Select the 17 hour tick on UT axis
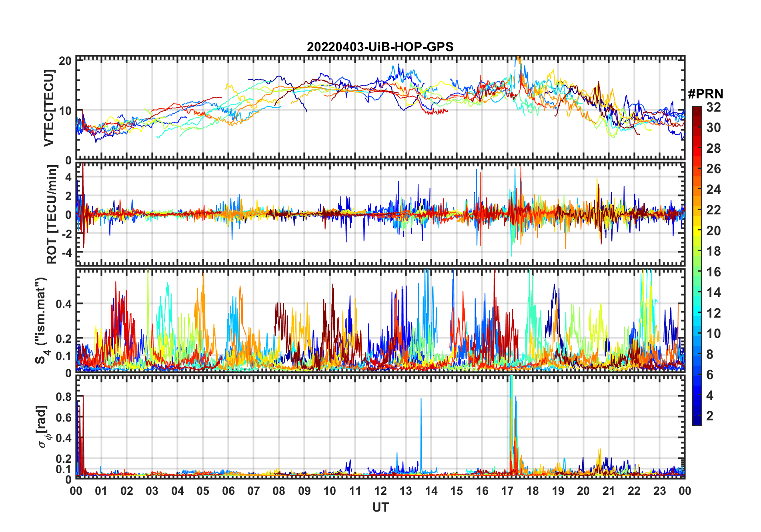 tap(507, 491)
